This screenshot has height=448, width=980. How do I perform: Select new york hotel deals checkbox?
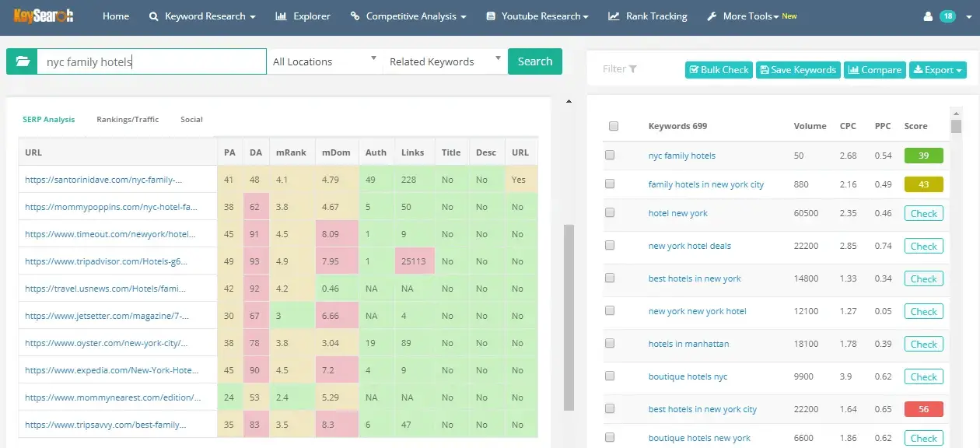(x=611, y=246)
